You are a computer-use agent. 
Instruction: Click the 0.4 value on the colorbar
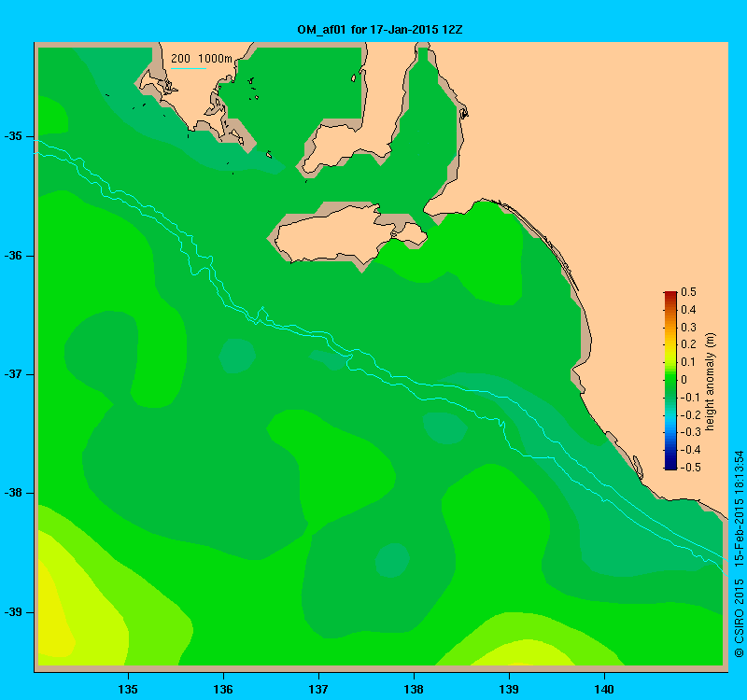click(x=688, y=310)
